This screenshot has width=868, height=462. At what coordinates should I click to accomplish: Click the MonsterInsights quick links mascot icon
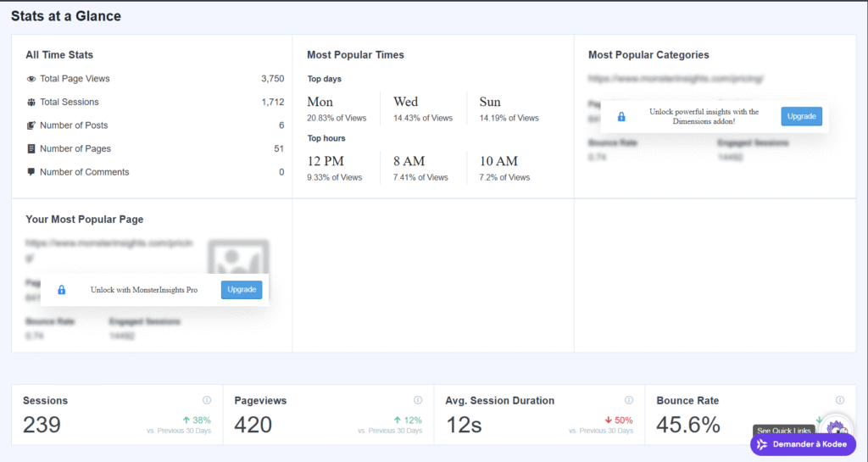836,428
